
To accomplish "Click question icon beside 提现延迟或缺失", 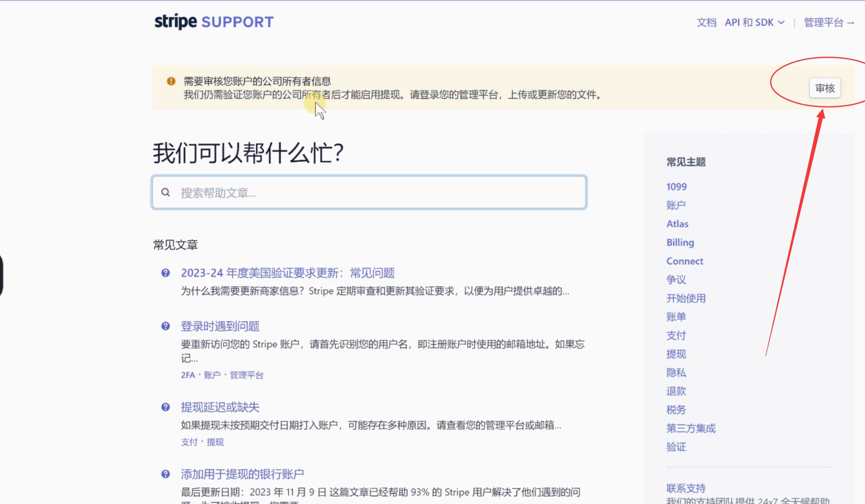I will [166, 407].
